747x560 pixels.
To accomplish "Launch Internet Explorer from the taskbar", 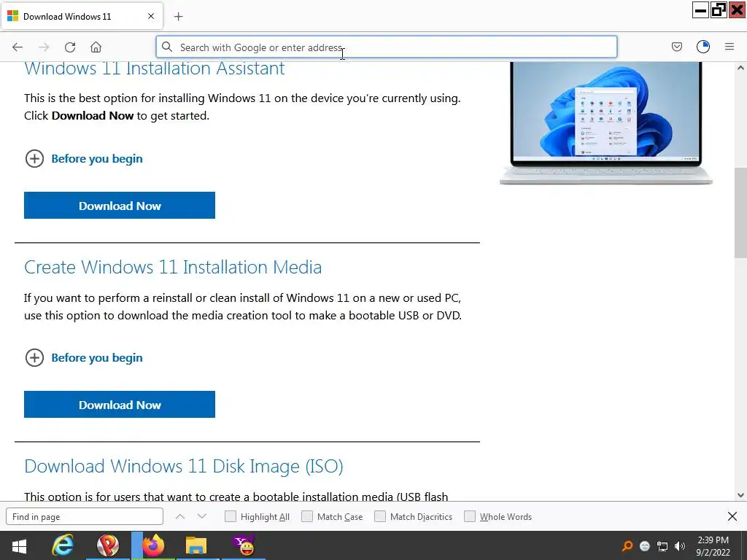I will [x=63, y=545].
